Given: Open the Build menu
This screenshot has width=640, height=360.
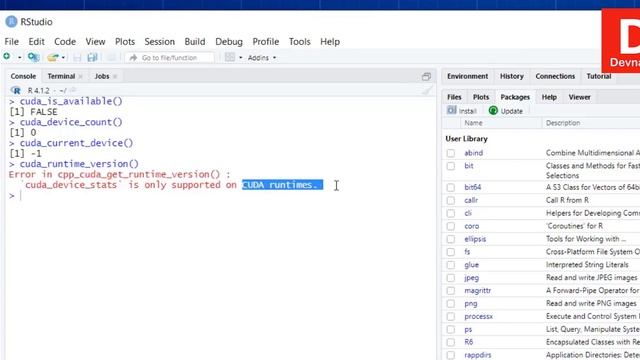Looking at the screenshot, I should pos(195,42).
